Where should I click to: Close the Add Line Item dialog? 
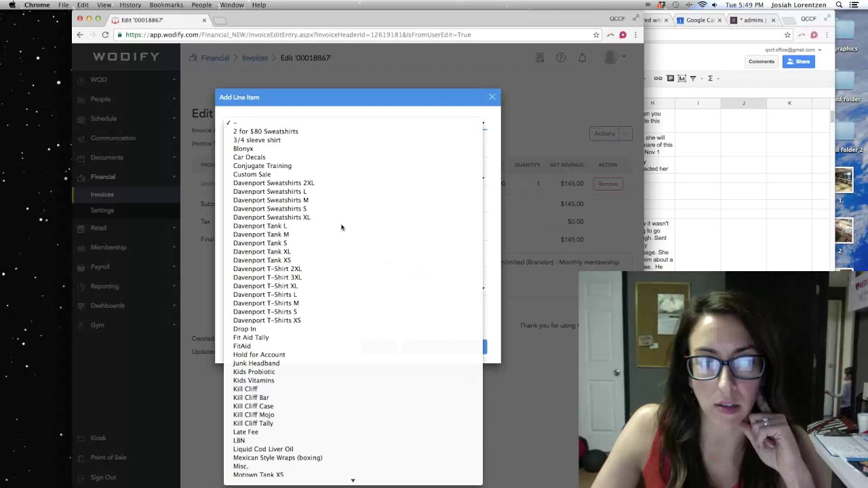click(x=492, y=97)
